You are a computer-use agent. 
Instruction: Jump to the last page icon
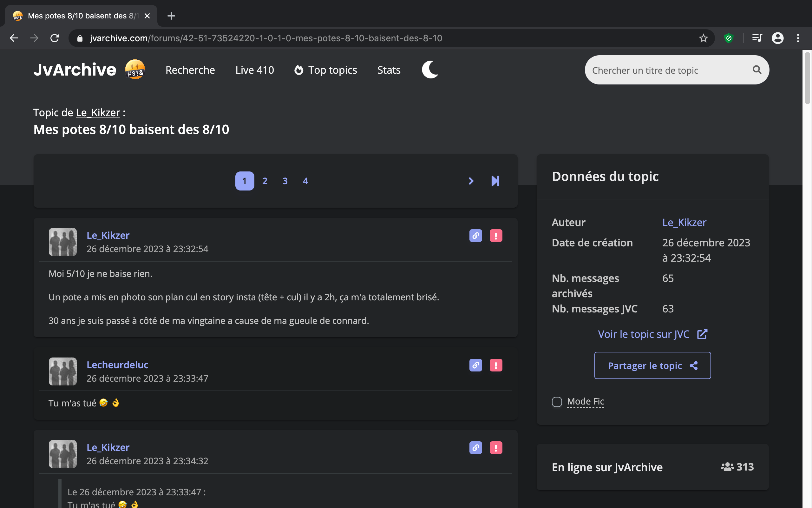tap(495, 181)
